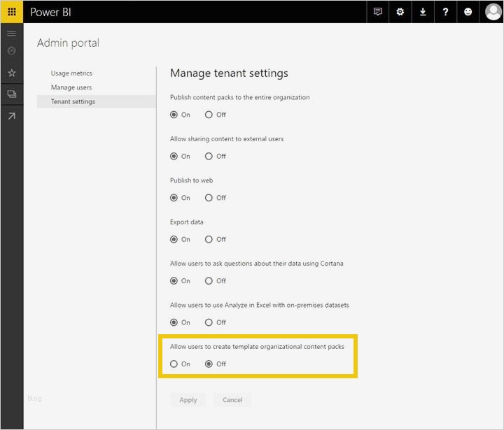
Task: Open Favorites star in sidebar
Action: click(11, 73)
